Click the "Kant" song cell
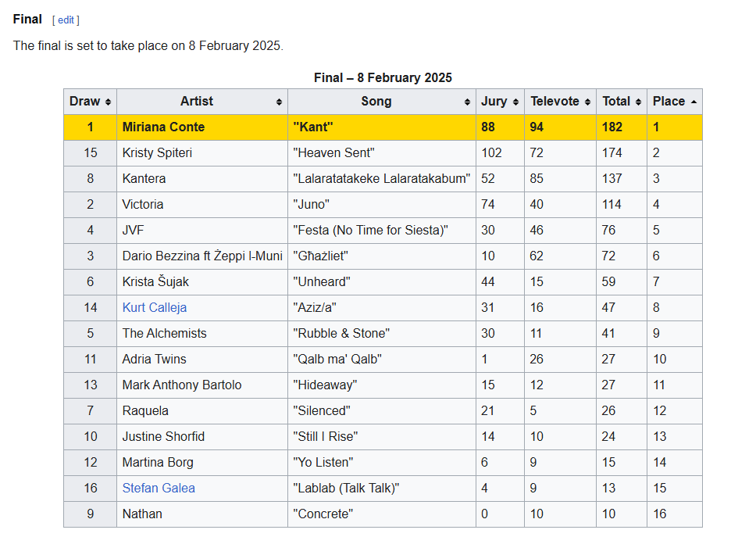Screen dimensions: 756x537 coord(381,127)
